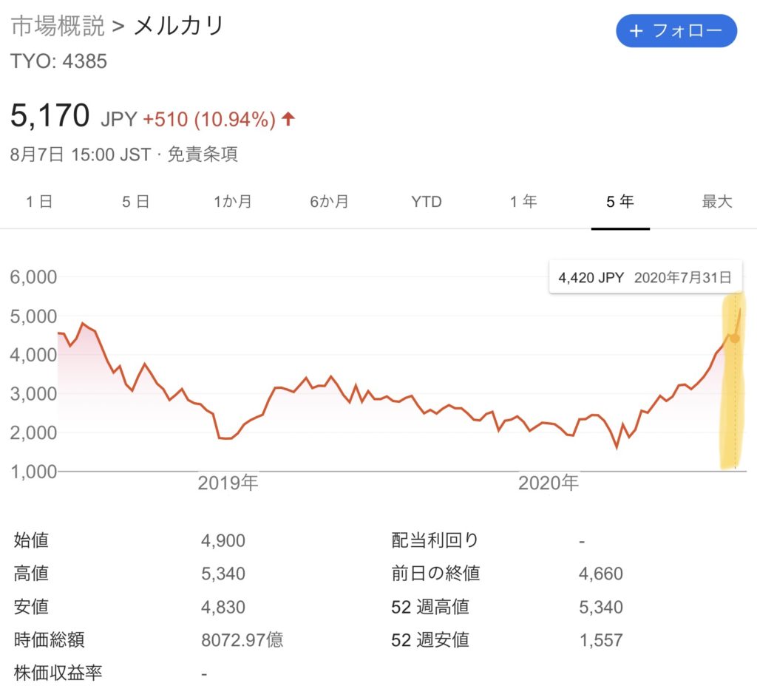This screenshot has height=700, width=757.
Task: Click the orange data point marker on chart
Action: point(735,339)
